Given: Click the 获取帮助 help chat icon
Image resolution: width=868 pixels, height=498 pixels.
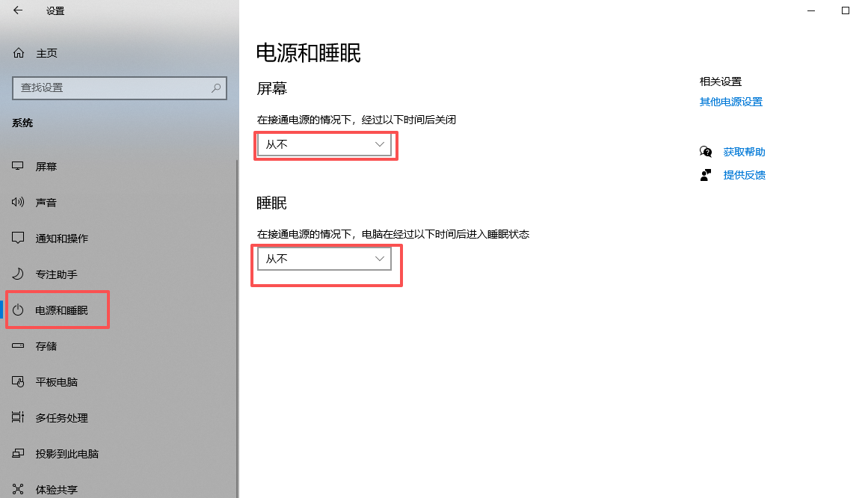Looking at the screenshot, I should (x=706, y=152).
